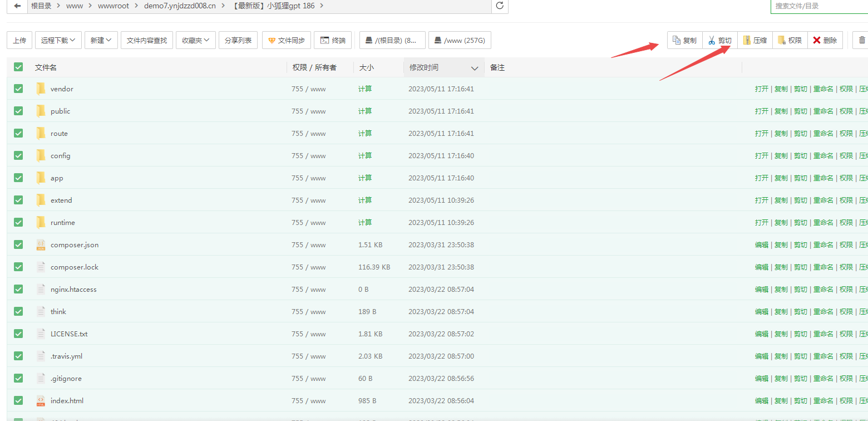The width and height of the screenshot is (868, 421).
Task: Click the file/directory search field
Action: [818, 6]
